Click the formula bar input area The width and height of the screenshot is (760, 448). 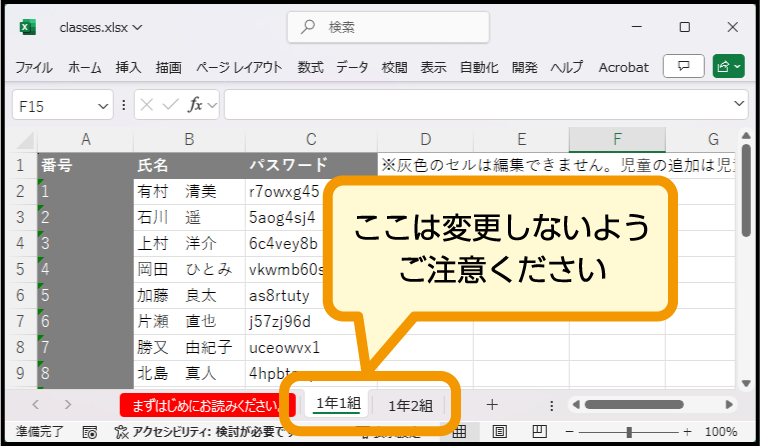477,104
